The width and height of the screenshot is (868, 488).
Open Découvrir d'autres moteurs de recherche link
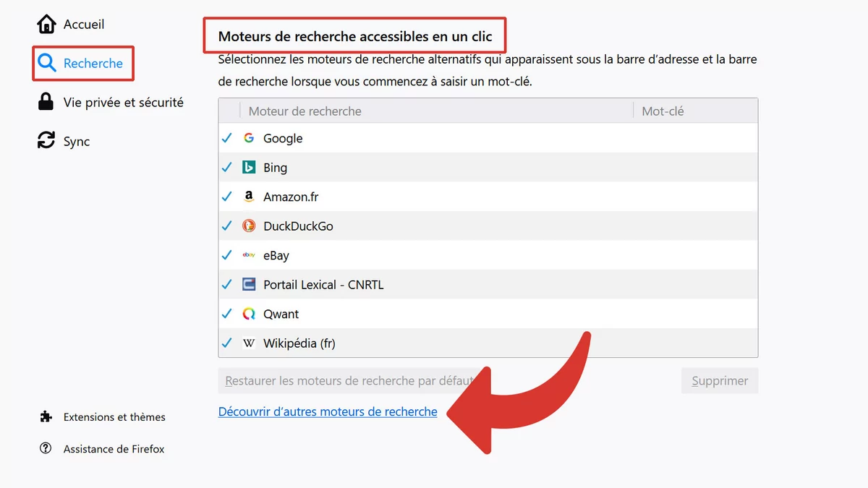[x=327, y=411]
